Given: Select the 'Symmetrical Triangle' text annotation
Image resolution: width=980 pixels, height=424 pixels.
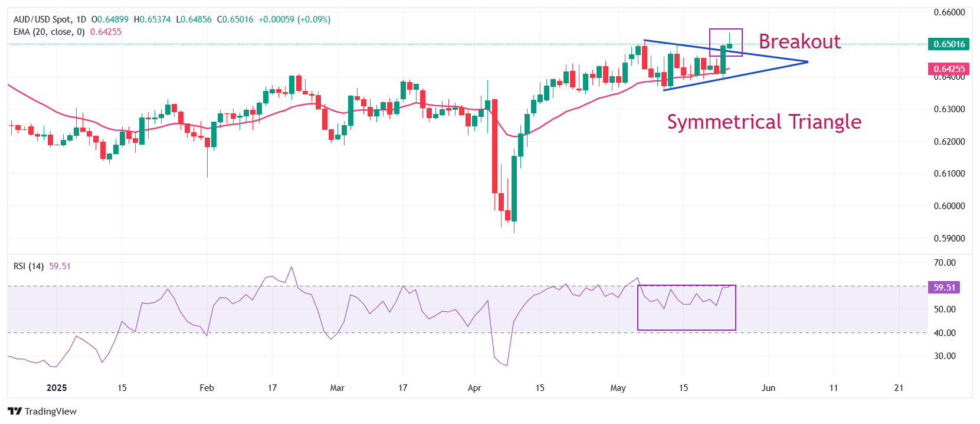Looking at the screenshot, I should (x=764, y=122).
